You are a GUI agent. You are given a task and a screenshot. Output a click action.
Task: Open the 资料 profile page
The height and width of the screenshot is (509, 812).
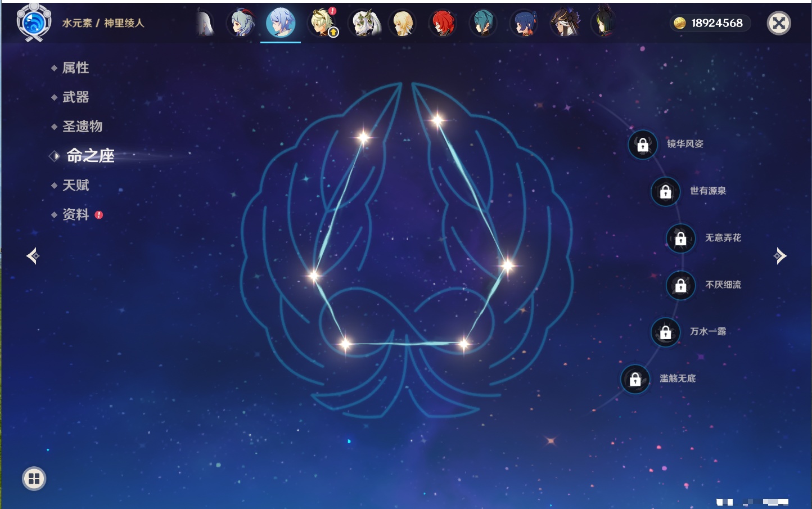click(x=75, y=214)
